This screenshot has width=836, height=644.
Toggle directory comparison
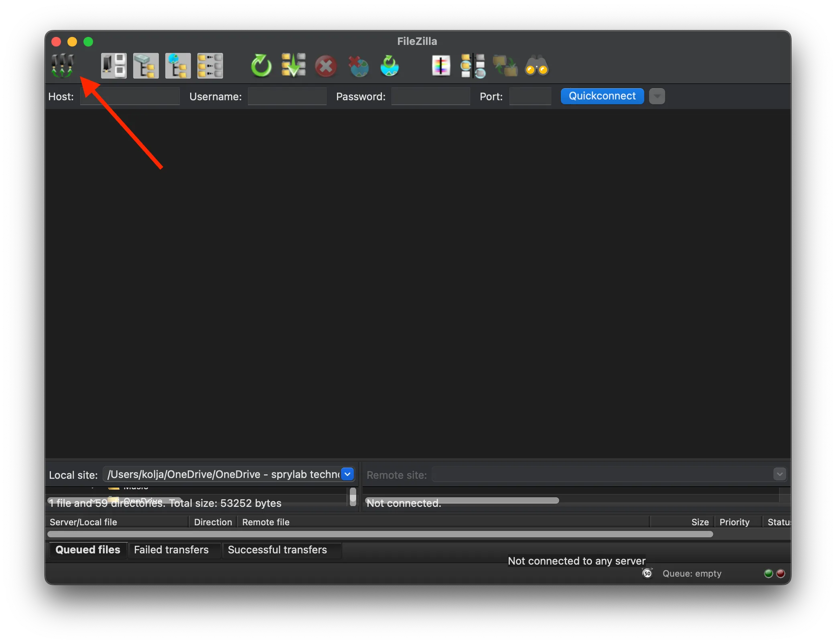point(473,66)
